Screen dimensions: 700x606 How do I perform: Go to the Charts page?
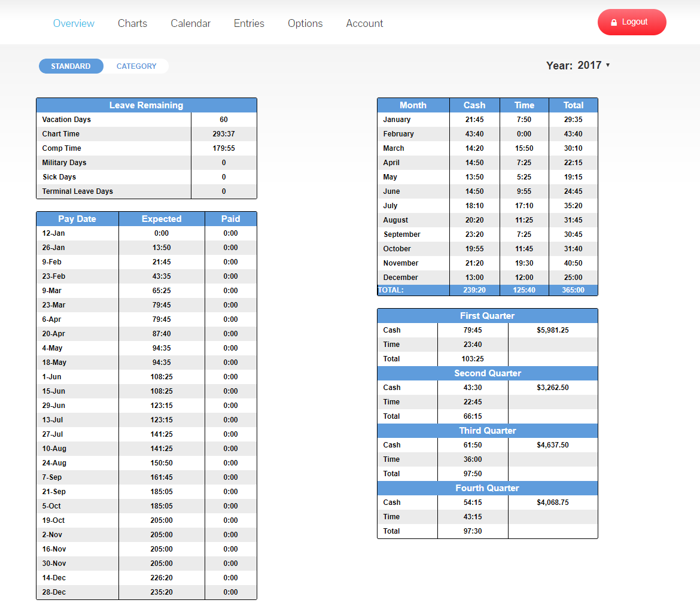pyautogui.click(x=132, y=23)
